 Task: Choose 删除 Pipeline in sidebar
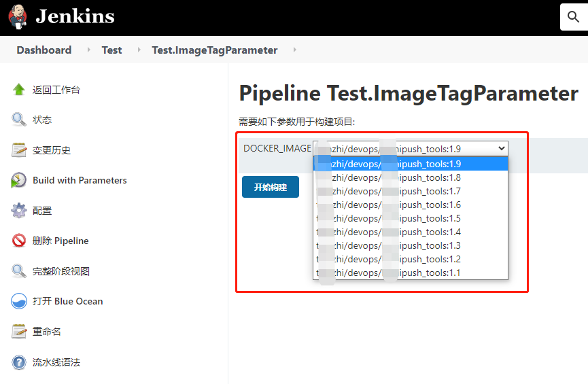[x=60, y=241]
